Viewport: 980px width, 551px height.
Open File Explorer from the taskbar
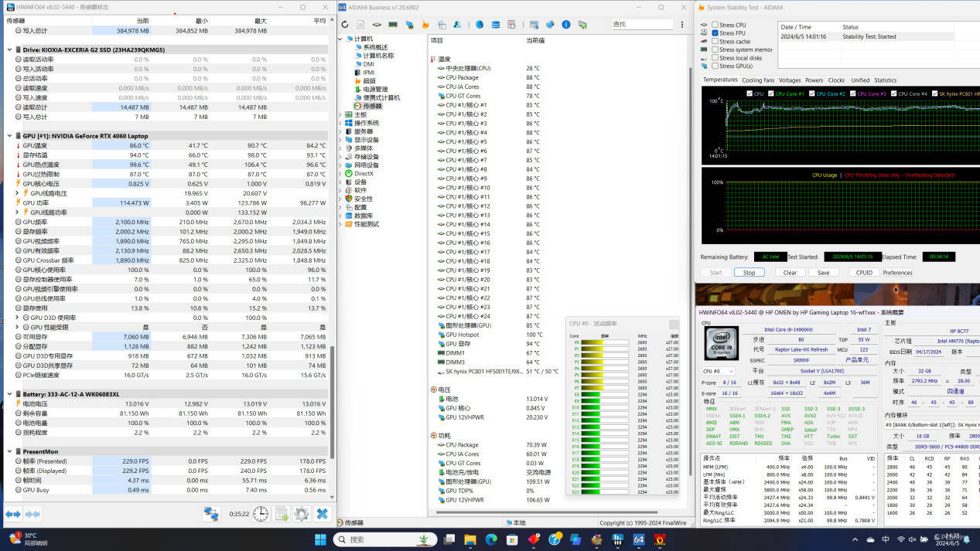coord(470,539)
